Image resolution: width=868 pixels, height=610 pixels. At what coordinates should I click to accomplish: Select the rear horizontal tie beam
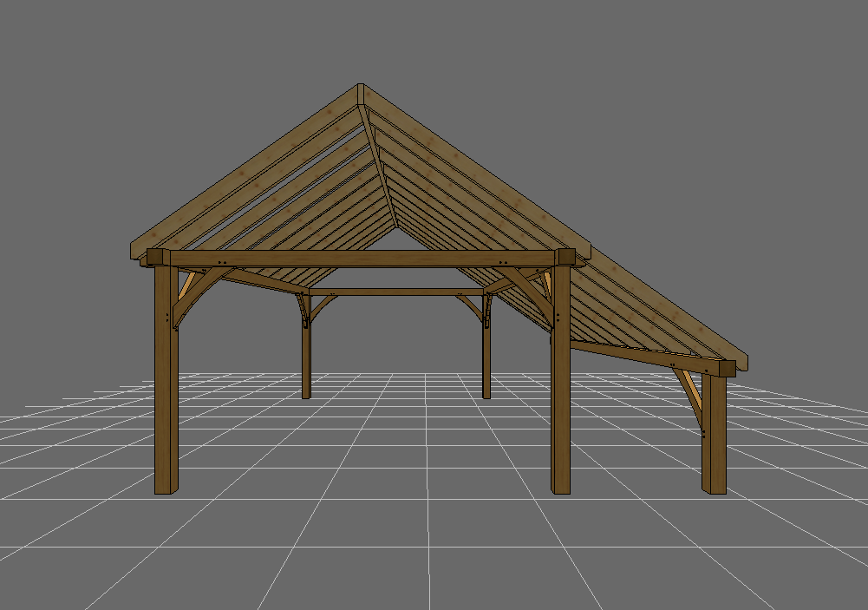[x=395, y=292]
